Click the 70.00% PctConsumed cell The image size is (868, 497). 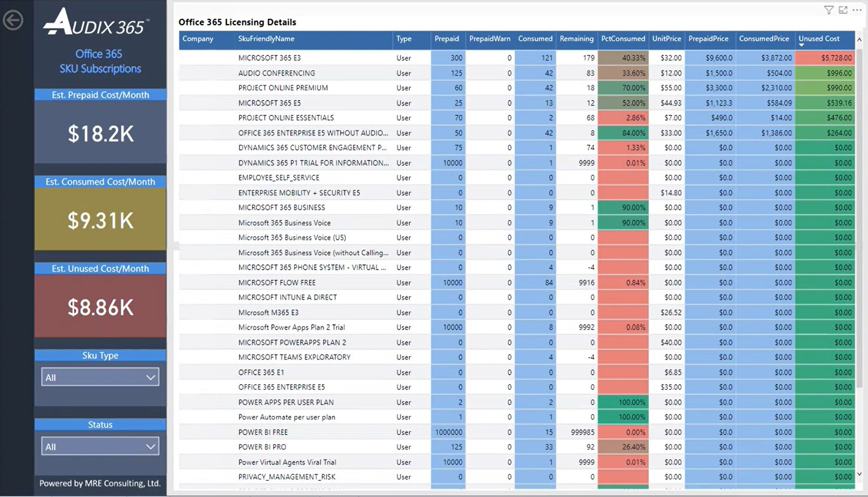point(623,88)
